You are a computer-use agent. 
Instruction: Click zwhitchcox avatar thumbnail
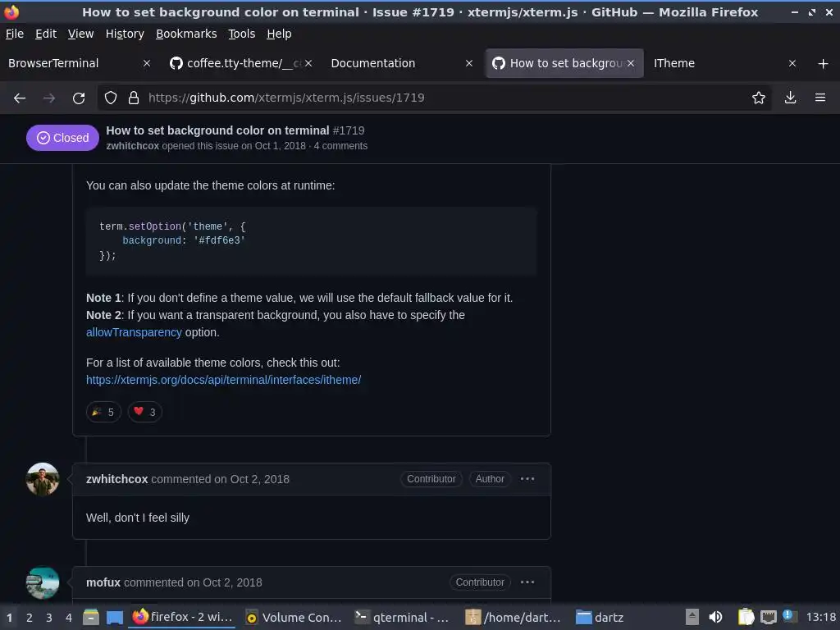[x=43, y=479]
